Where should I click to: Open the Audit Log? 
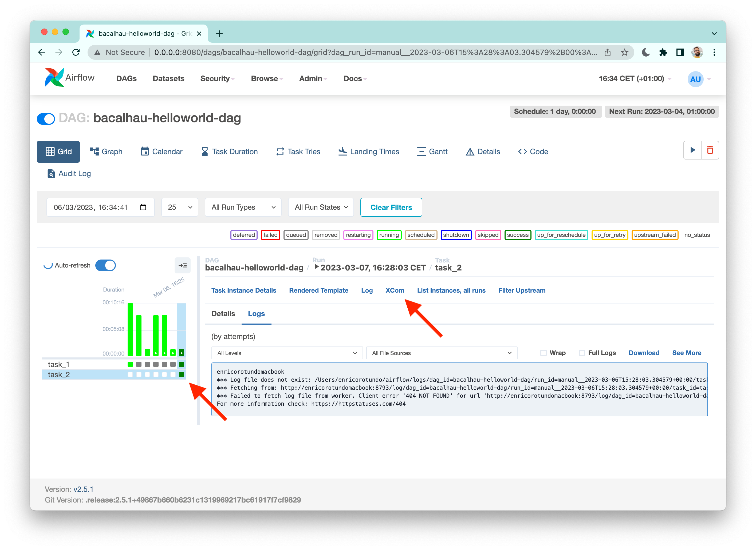point(69,174)
